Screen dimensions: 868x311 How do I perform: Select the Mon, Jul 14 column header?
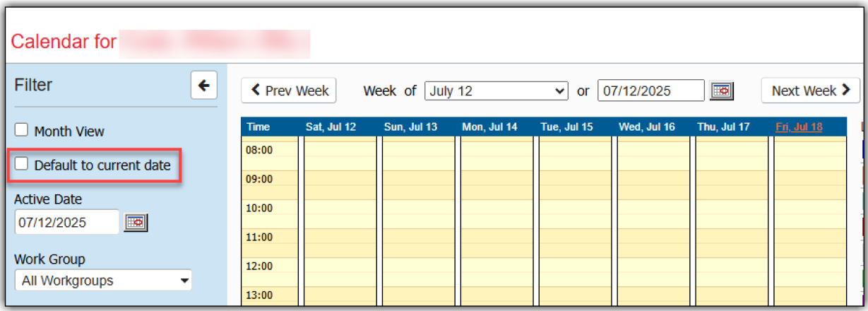point(489,127)
